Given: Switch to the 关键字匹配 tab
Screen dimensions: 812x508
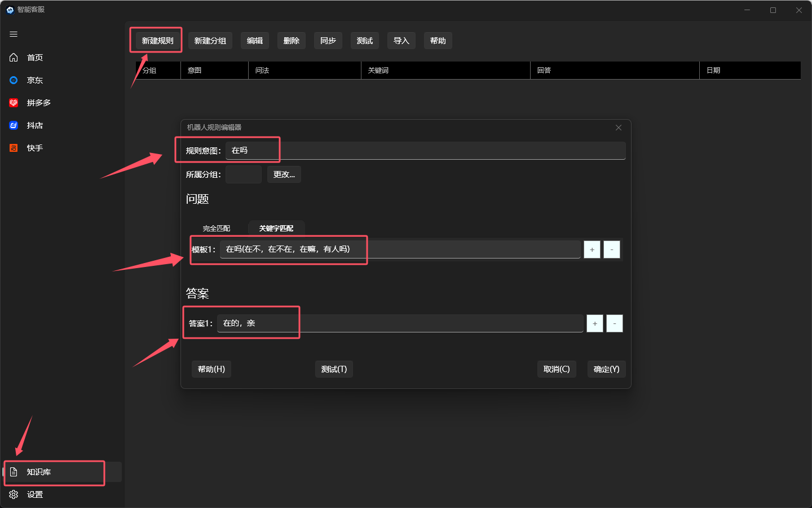Looking at the screenshot, I should point(276,229).
